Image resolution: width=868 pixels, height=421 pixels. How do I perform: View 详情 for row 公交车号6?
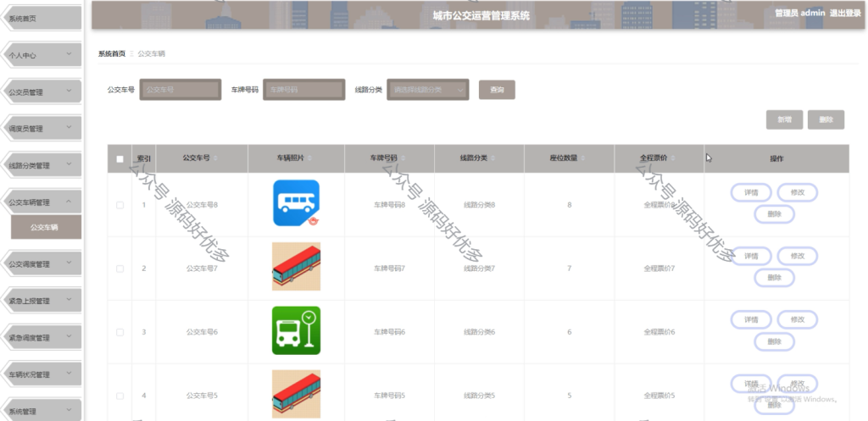pos(751,319)
